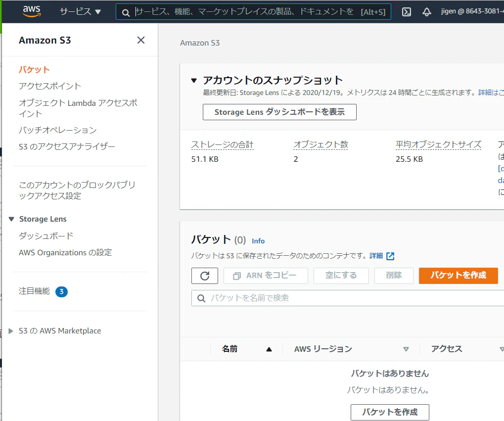Click バケットを作成 in the empty table
Image resolution: width=504 pixels, height=421 pixels.
(x=390, y=412)
